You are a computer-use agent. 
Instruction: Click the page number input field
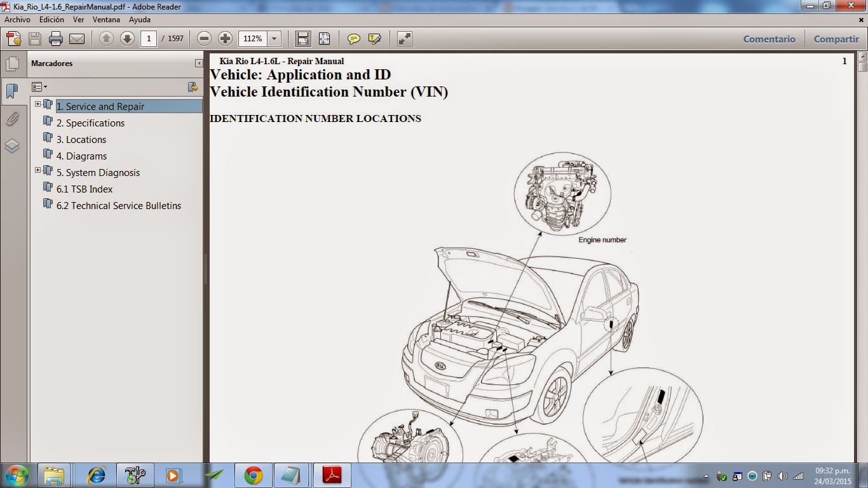point(149,39)
